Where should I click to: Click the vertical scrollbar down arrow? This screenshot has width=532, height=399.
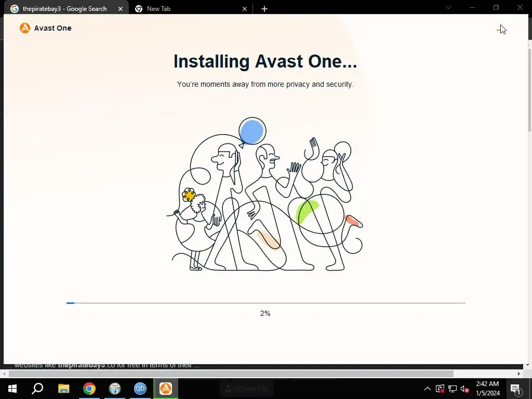tap(528, 365)
